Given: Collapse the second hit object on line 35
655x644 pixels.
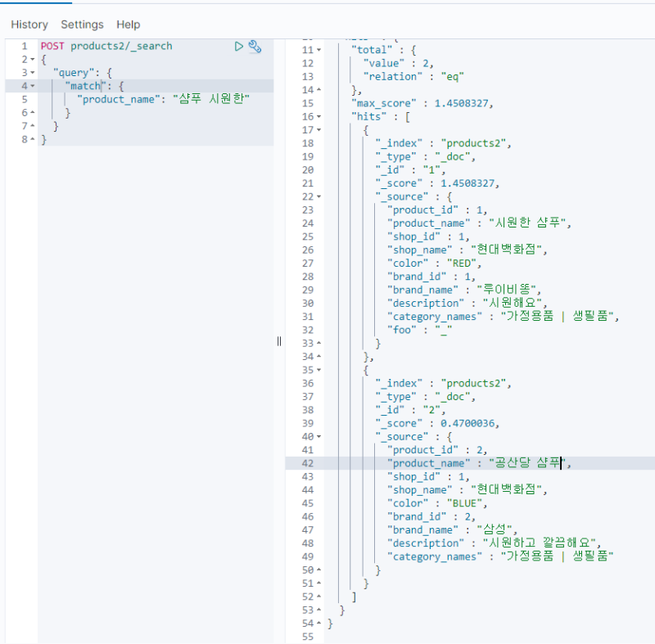Looking at the screenshot, I should (318, 370).
